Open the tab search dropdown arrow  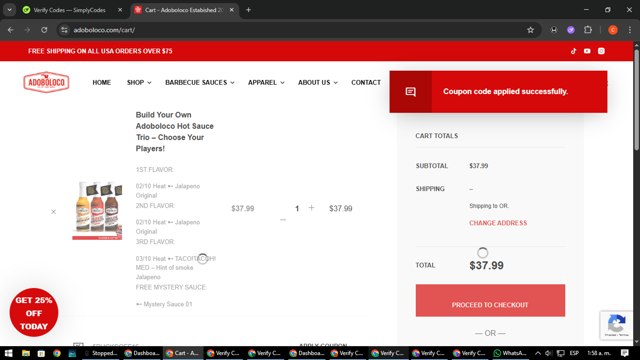(x=9, y=10)
